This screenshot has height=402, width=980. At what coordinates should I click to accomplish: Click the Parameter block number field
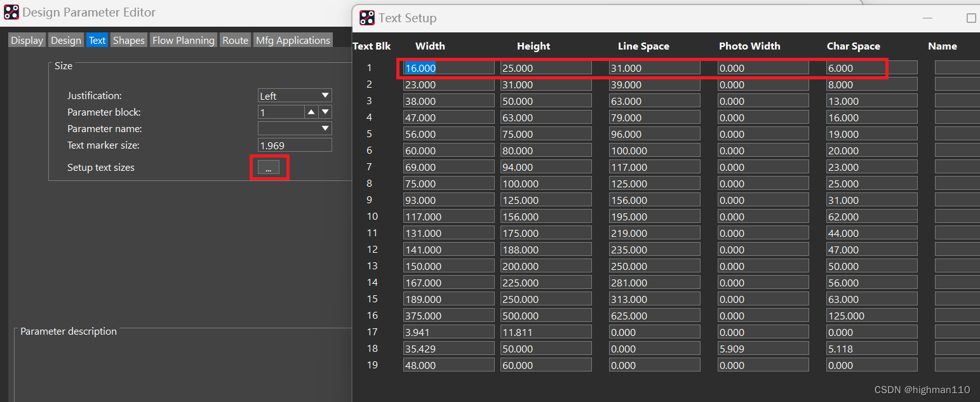tap(281, 112)
